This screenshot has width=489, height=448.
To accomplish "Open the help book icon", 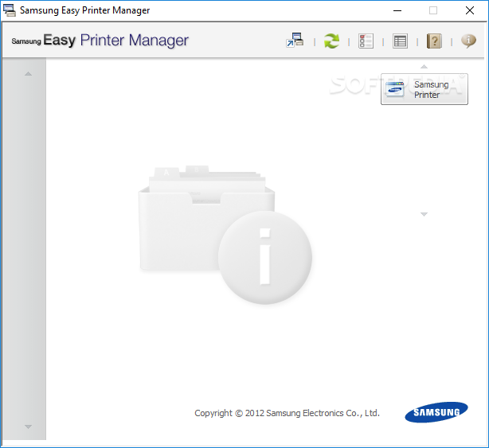I will [x=434, y=41].
